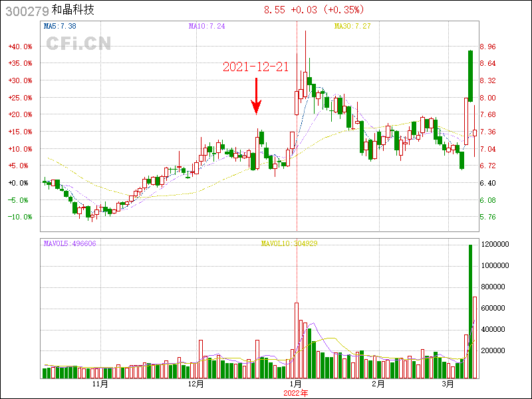Click the +10.0% axis label
The width and height of the screenshot is (532, 399).
21,149
